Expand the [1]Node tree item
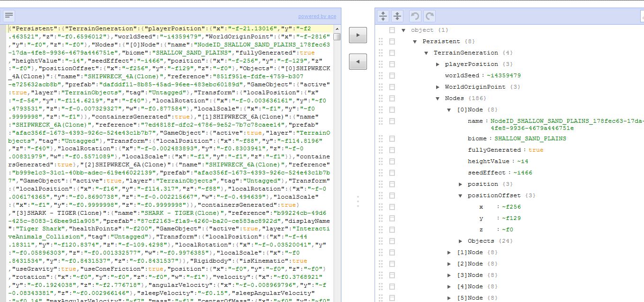The width and height of the screenshot is (644, 302). click(x=449, y=252)
